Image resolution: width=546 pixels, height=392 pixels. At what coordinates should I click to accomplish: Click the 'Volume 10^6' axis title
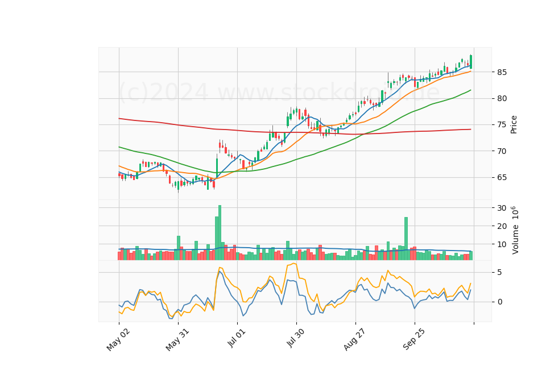pos(515,230)
